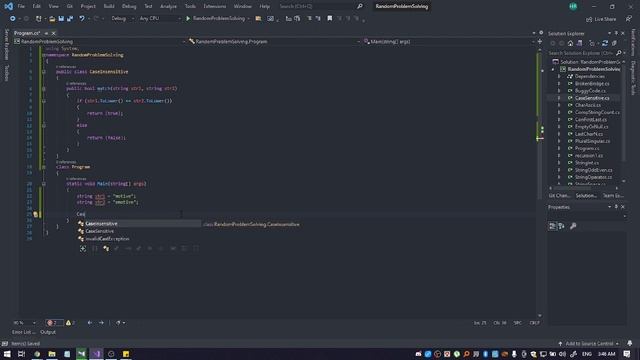
Task: Select StringOddEven.cs in Solution Explorer
Action: click(593, 170)
